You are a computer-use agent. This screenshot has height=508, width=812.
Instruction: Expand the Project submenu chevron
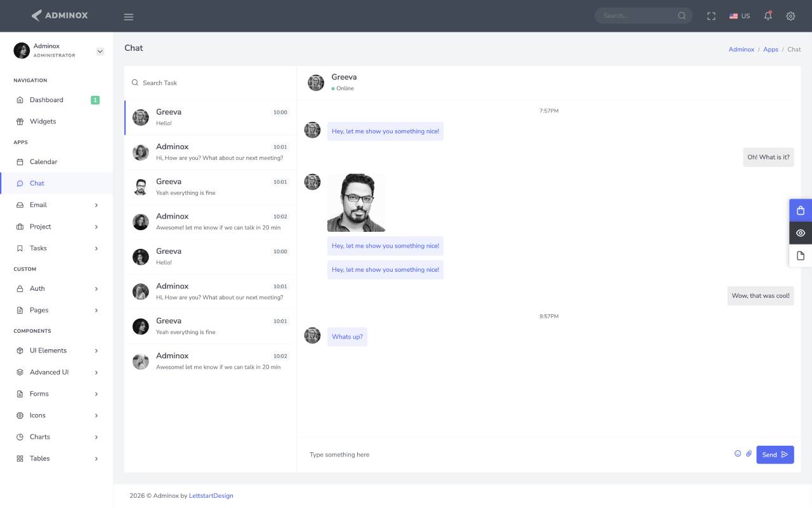[96, 227]
